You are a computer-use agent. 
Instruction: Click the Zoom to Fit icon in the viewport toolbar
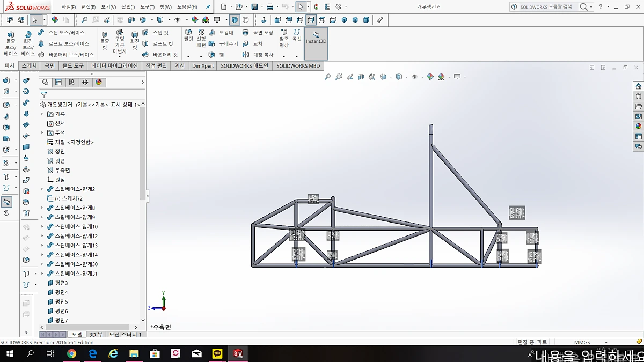pyautogui.click(x=328, y=77)
